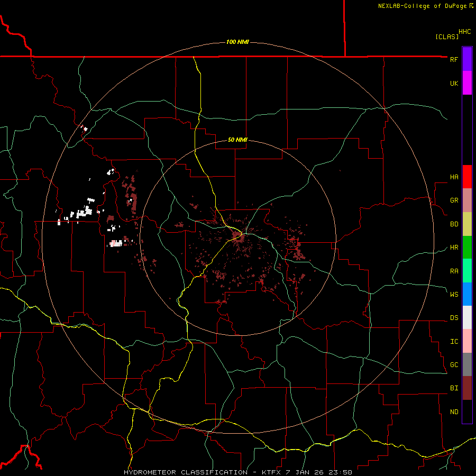
Task: Click the 50 NMI range ring label
Action: [x=237, y=140]
